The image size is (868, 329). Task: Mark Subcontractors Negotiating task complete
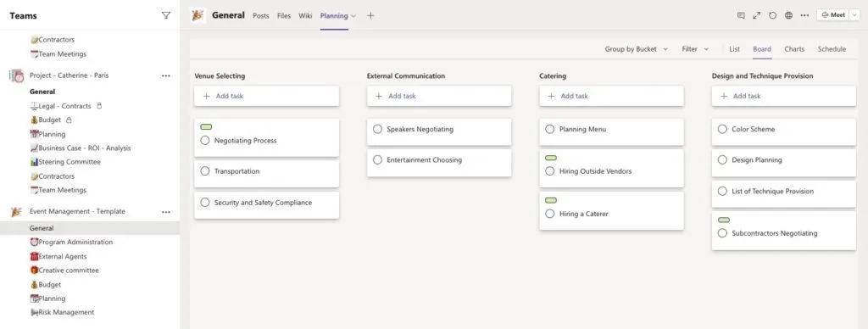tap(722, 233)
